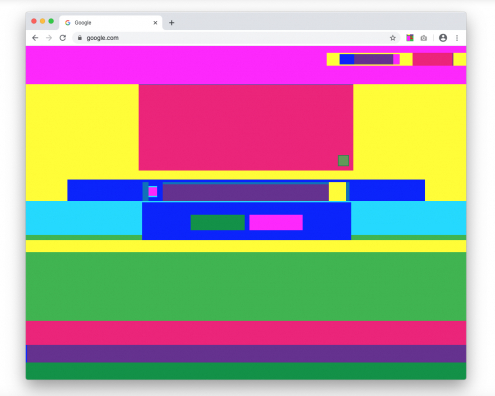Click the browser back arrow
Image resolution: width=495 pixels, height=396 pixels.
point(35,38)
